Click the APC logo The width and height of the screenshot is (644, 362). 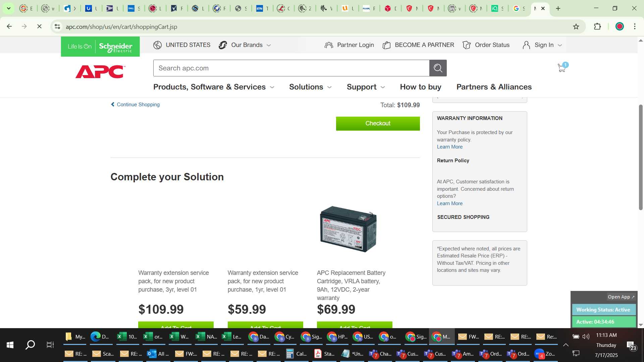(x=100, y=72)
